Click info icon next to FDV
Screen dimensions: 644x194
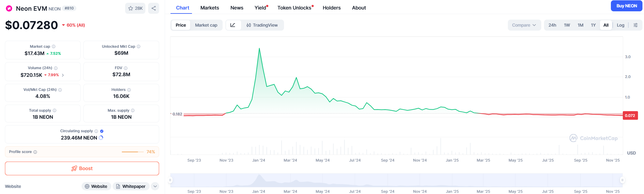tap(126, 68)
